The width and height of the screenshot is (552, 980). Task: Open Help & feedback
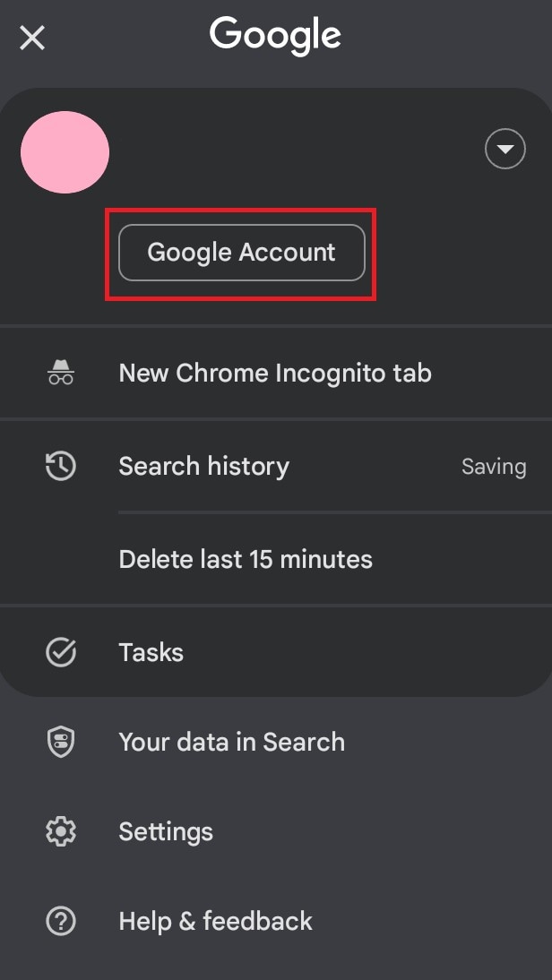(x=276, y=921)
